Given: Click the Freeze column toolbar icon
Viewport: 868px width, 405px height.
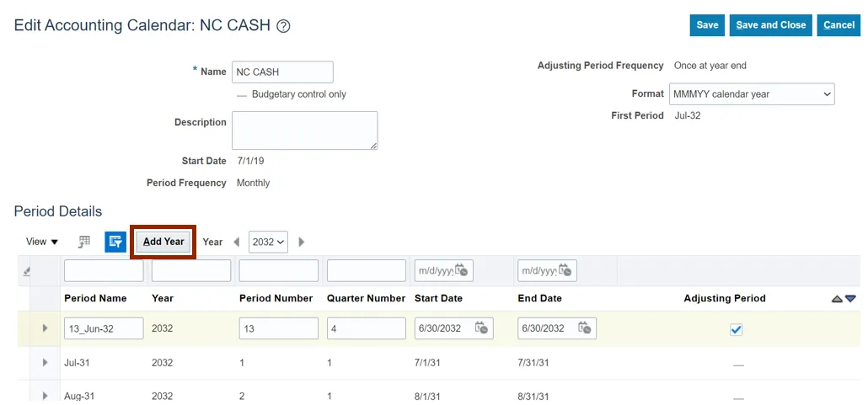Looking at the screenshot, I should pos(84,242).
